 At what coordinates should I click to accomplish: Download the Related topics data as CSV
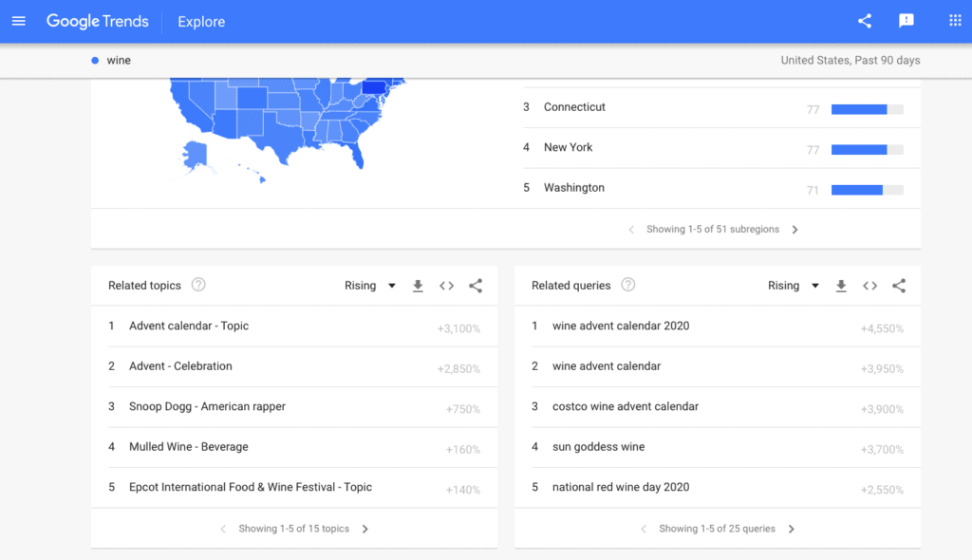[x=418, y=285]
